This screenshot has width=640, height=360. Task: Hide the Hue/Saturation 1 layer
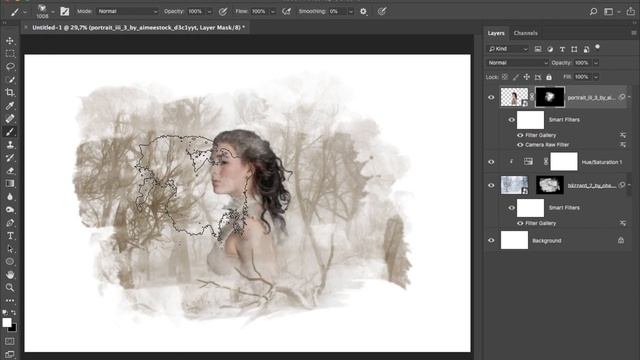[491, 162]
